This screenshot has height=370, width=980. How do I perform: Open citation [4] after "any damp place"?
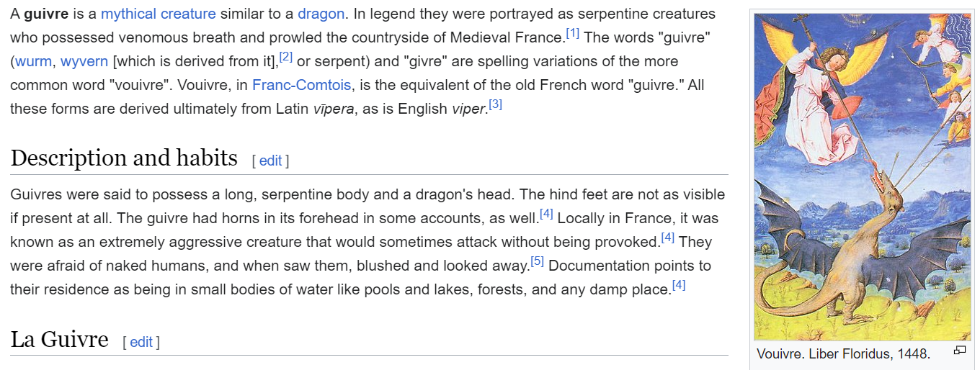679,285
